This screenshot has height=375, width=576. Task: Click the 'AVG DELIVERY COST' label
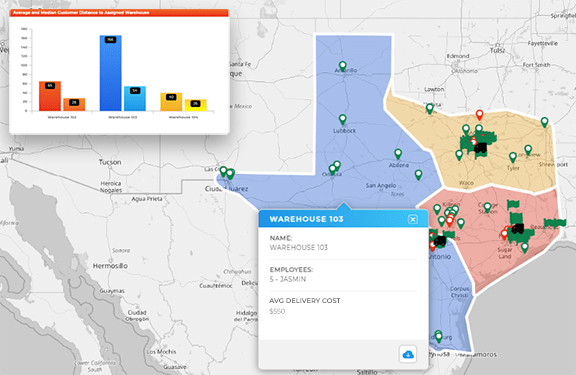click(305, 300)
